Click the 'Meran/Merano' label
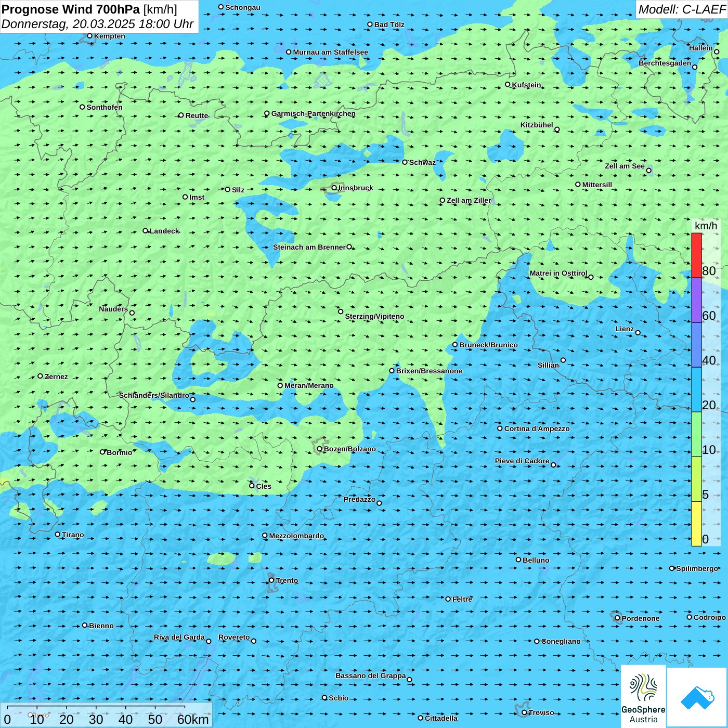Image resolution: width=728 pixels, height=728 pixels. [x=309, y=385]
